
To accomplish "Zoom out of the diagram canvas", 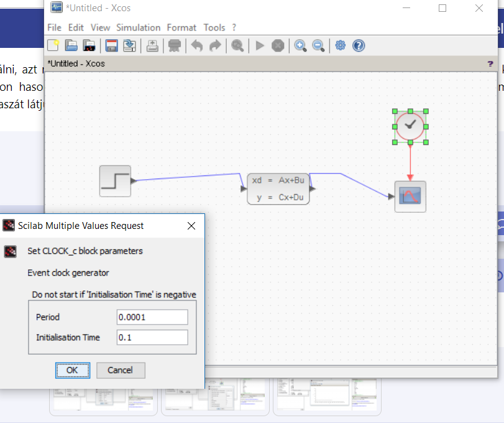I will tap(318, 45).
